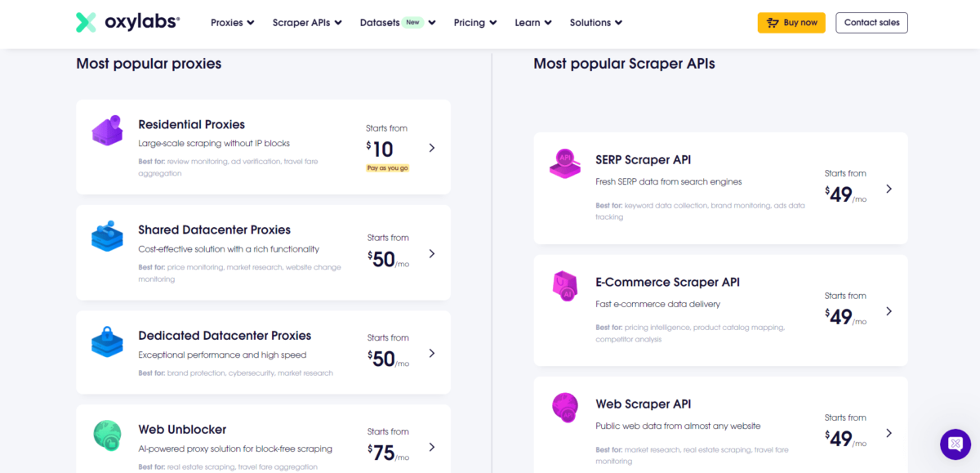Click the Oxylabs logo
This screenshot has width=980, height=473.
[x=127, y=22]
